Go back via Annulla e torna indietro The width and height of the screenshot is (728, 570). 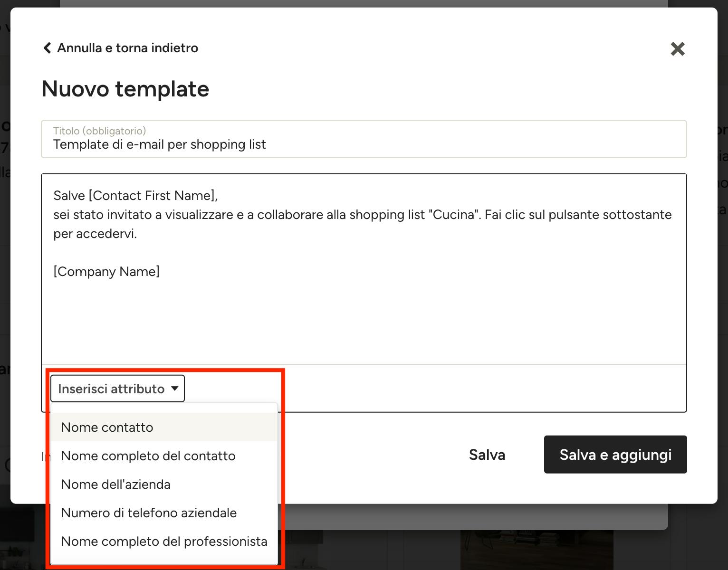pos(127,48)
